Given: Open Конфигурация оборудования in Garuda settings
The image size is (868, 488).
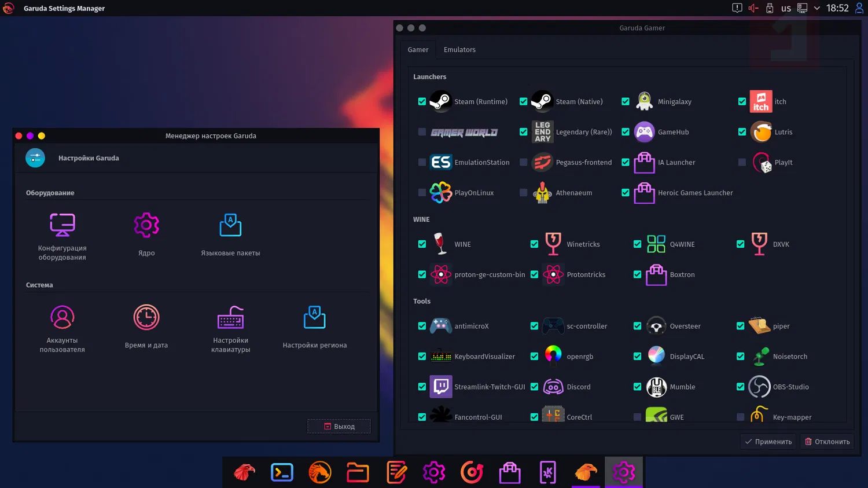Looking at the screenshot, I should click(x=62, y=237).
